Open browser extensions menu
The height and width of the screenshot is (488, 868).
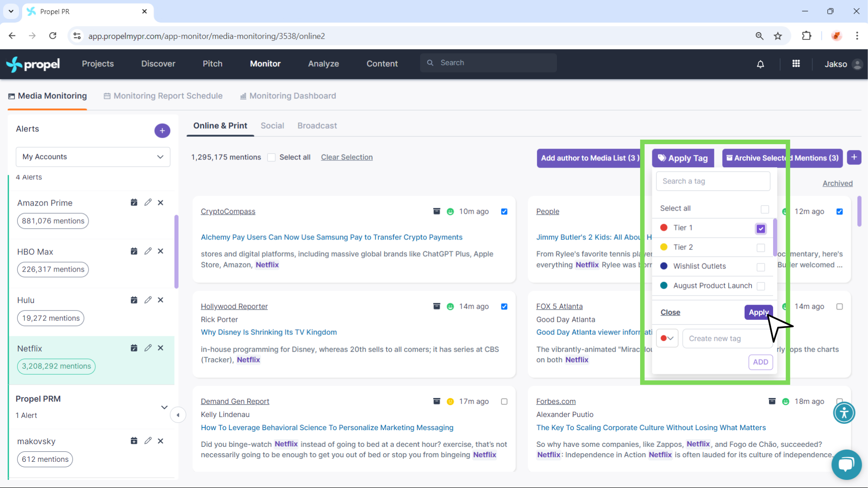pos(807,36)
